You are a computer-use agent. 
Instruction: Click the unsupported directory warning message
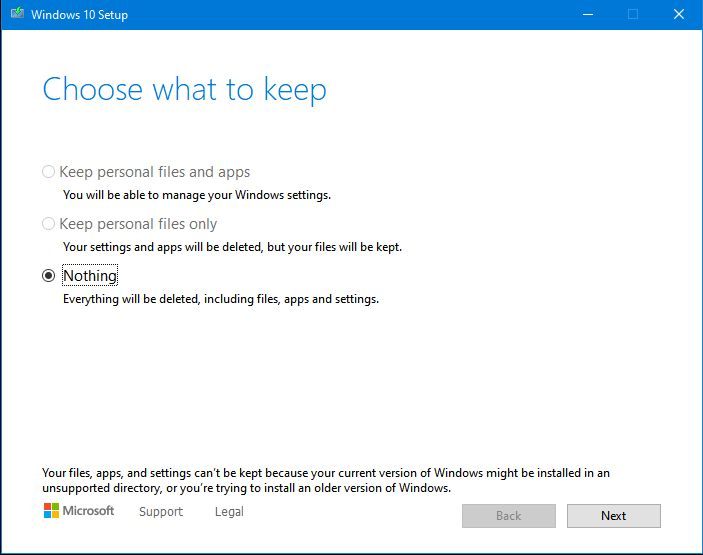(x=326, y=480)
